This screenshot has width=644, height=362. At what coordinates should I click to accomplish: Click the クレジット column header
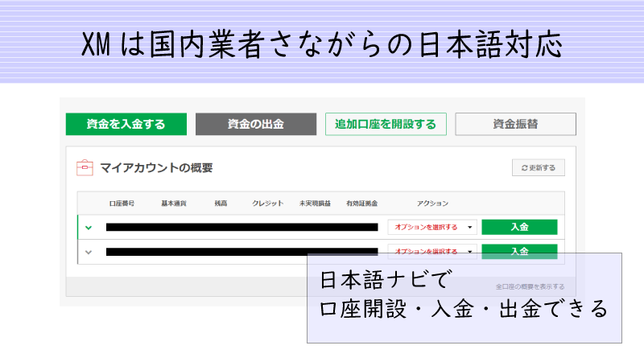coord(268,204)
